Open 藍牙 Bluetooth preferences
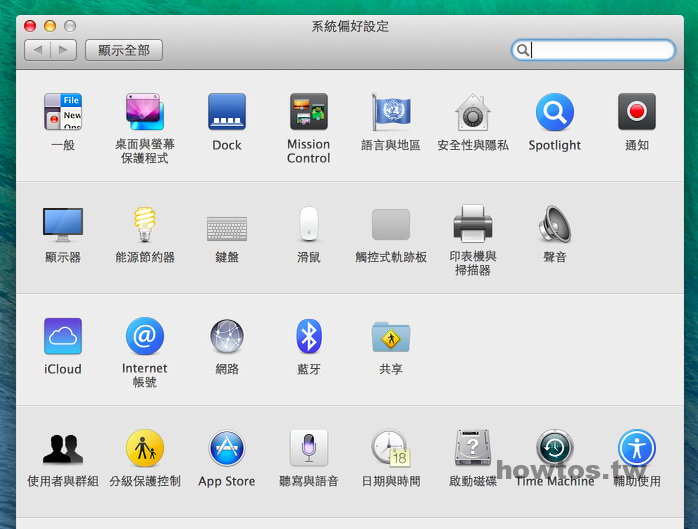This screenshot has height=529, width=698. [x=308, y=336]
